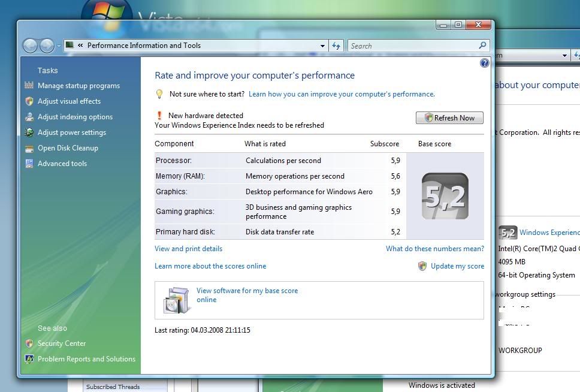
Task: Open the blue Help question mark icon
Action: point(484,63)
